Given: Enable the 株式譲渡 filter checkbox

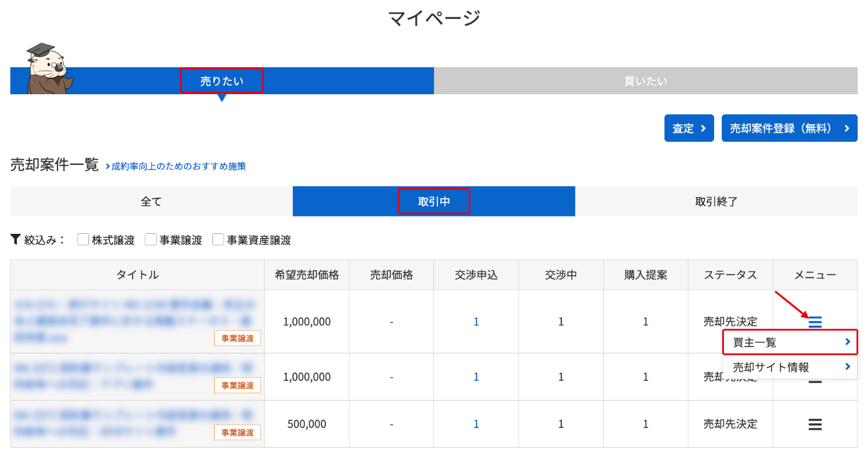Looking at the screenshot, I should coord(83,240).
